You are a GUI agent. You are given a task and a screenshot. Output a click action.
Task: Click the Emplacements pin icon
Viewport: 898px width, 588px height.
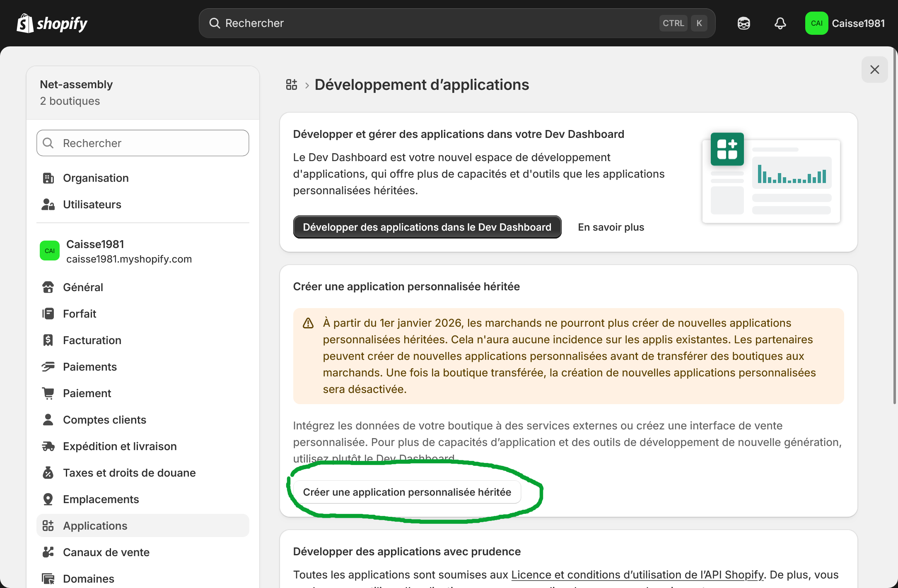[x=48, y=499]
